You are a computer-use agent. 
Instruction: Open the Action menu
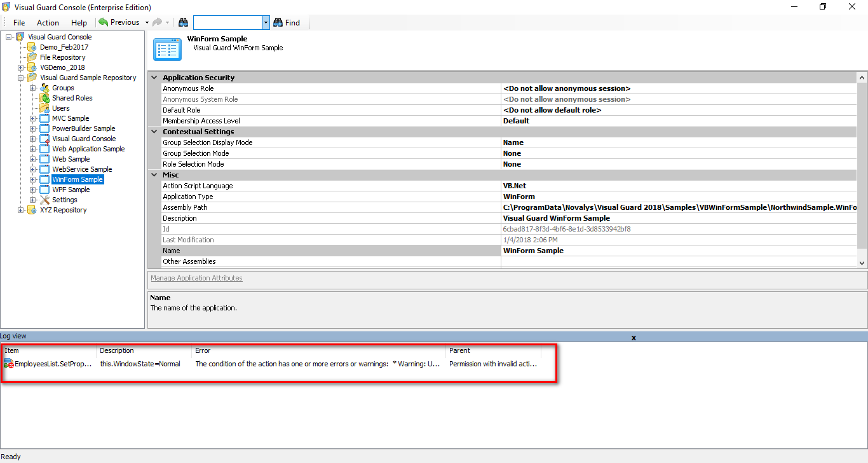point(48,22)
